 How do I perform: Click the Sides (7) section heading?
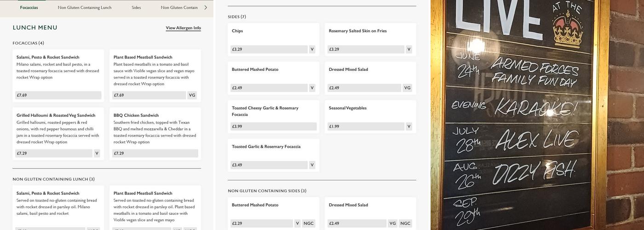237,17
